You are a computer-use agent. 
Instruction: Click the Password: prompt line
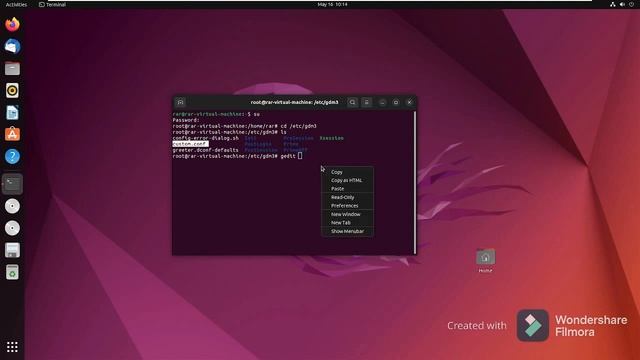(186, 120)
